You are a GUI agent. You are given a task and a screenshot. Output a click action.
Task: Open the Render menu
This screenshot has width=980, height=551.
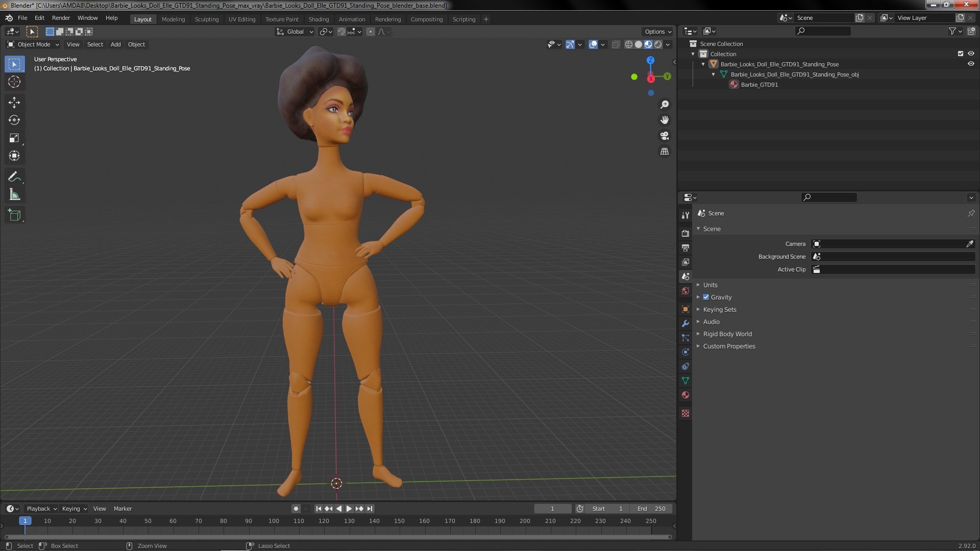[61, 18]
